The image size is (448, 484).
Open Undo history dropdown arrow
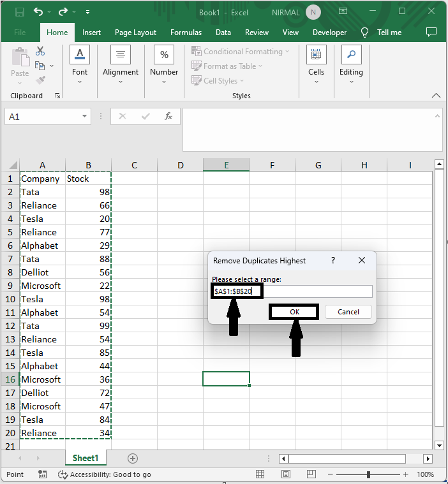[49, 12]
